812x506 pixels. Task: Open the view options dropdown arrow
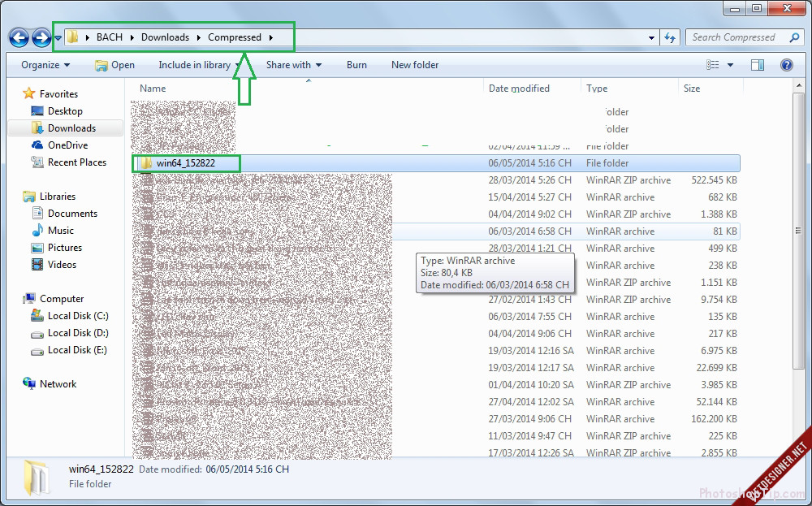point(730,65)
